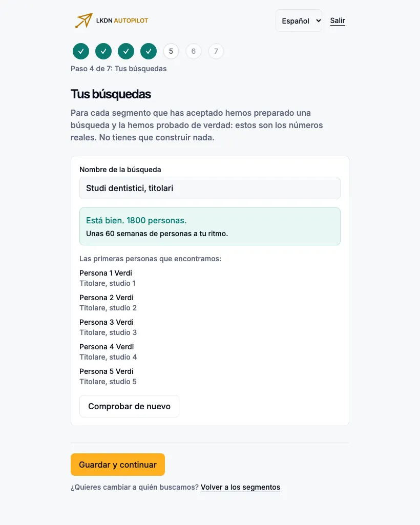
Task: Go to step 7 circle
Action: tap(216, 51)
